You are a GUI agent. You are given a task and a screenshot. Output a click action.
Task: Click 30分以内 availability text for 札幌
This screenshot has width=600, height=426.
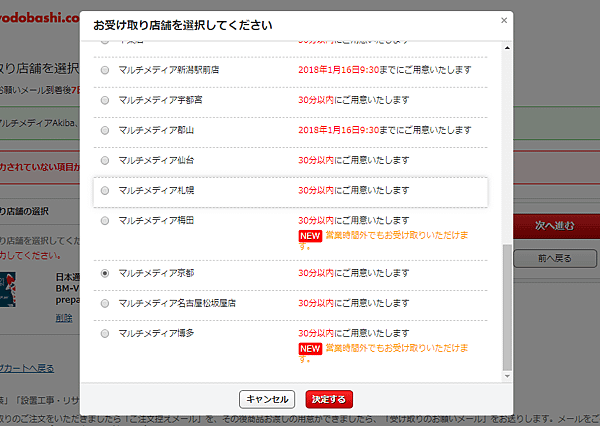(x=316, y=190)
